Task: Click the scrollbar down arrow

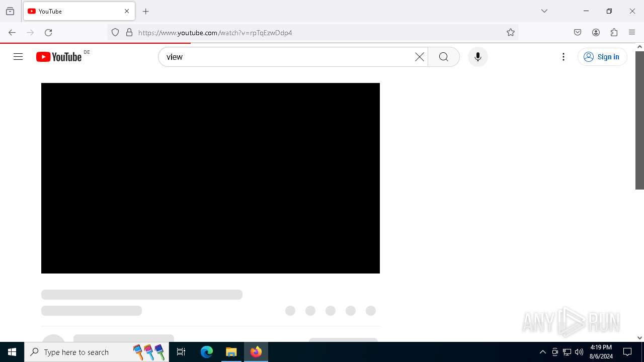Action: click(x=639, y=338)
